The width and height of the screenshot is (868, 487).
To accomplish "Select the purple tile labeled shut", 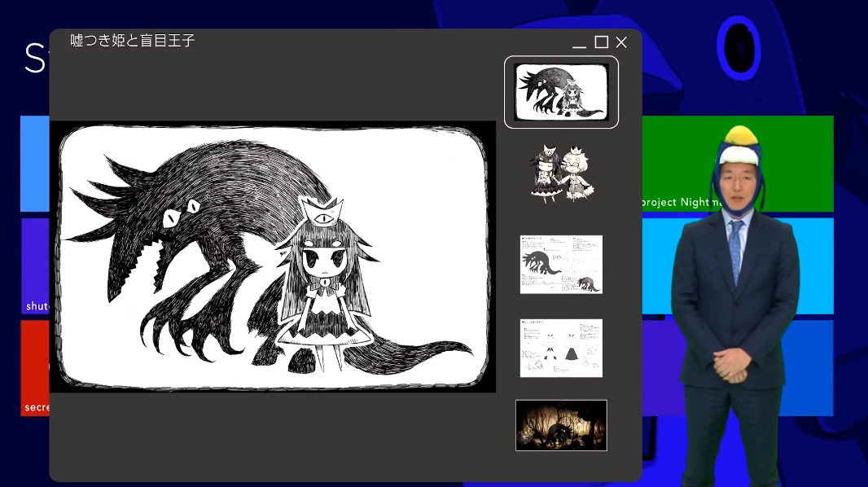I will coord(34,265).
